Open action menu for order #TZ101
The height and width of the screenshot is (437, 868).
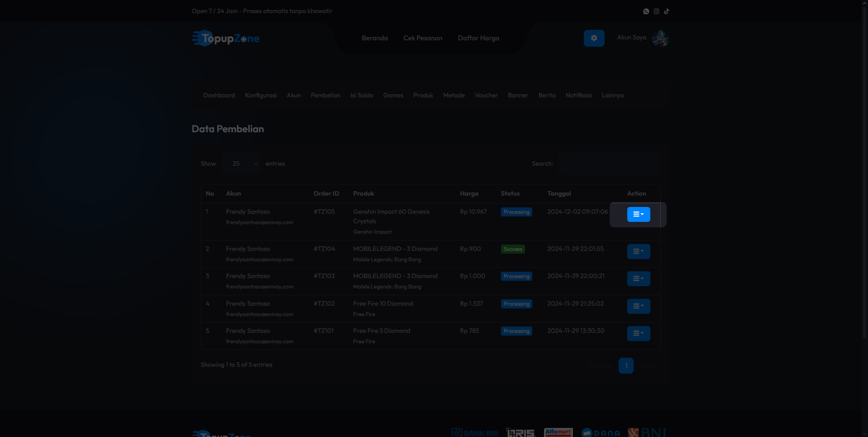tap(639, 333)
